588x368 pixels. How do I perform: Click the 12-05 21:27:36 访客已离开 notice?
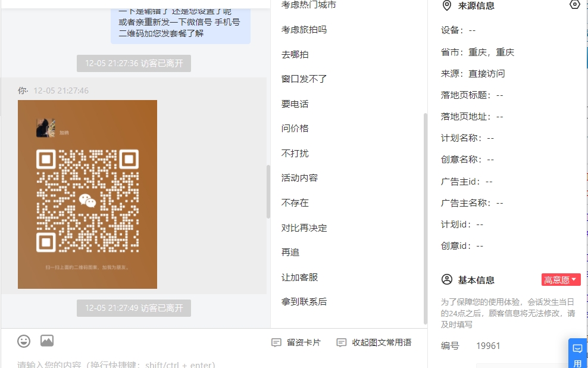134,63
